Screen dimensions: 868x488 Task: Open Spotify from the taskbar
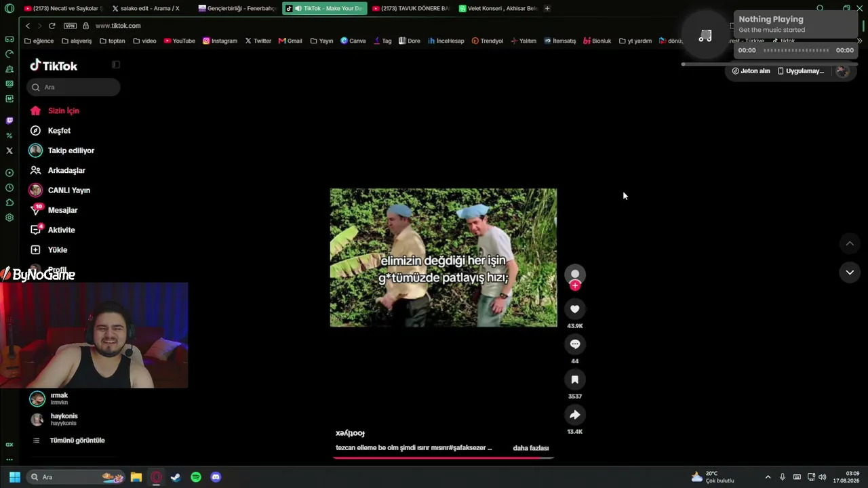click(x=196, y=477)
